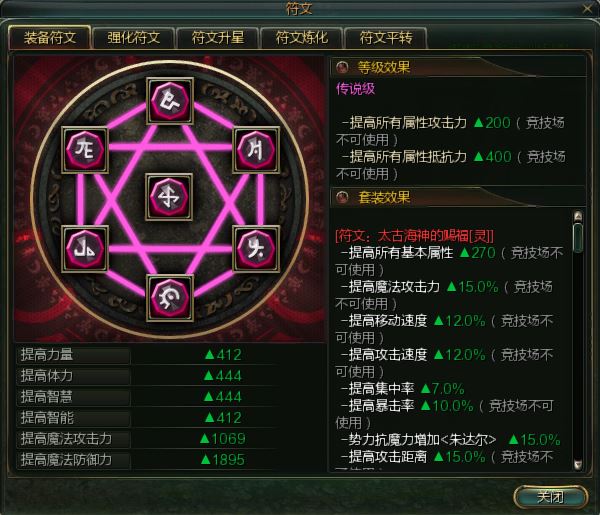
Task: Select the bottom rune slot in the hexagram
Action: (170, 298)
